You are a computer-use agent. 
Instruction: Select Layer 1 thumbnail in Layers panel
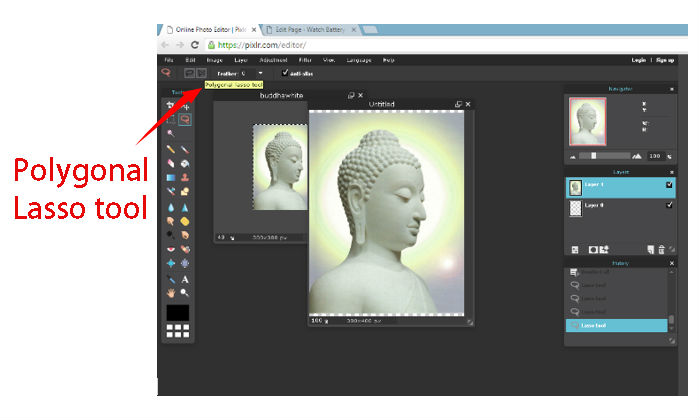click(575, 187)
